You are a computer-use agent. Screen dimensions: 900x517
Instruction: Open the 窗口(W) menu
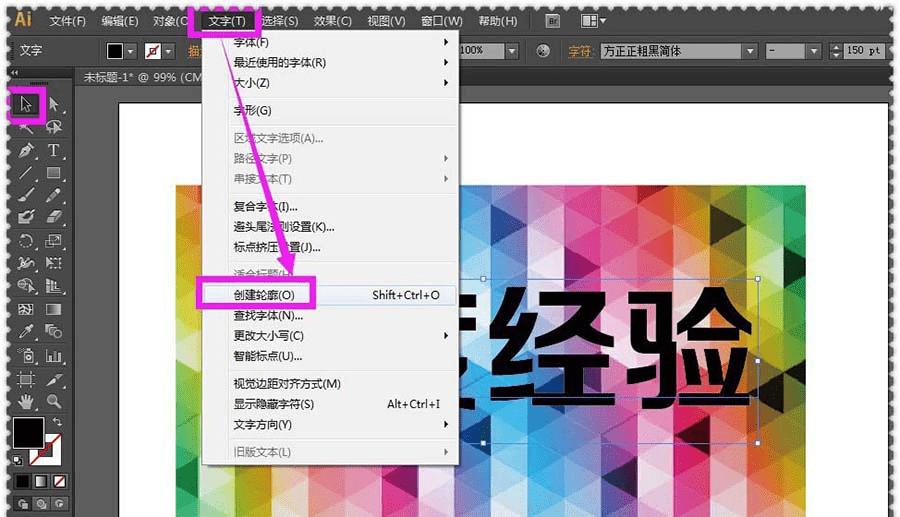441,21
